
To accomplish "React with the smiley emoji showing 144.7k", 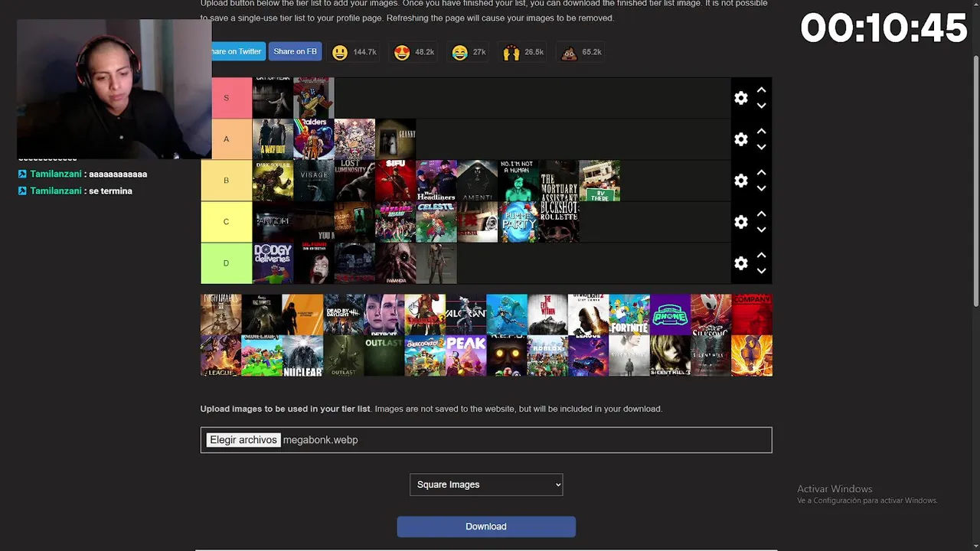I will point(354,52).
